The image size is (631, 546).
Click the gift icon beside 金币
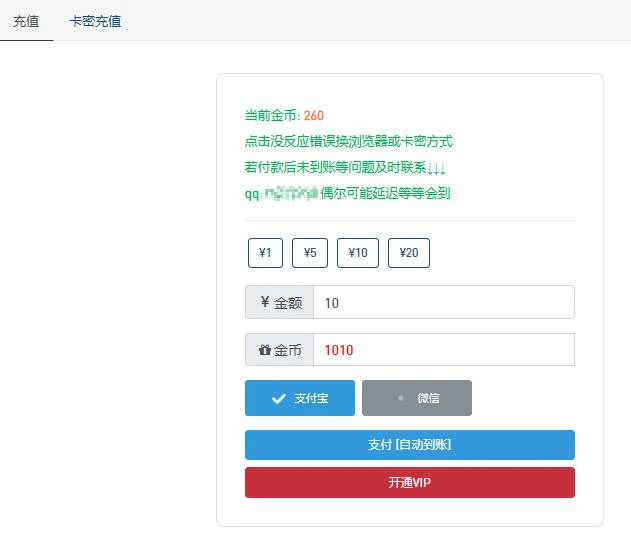tap(264, 351)
